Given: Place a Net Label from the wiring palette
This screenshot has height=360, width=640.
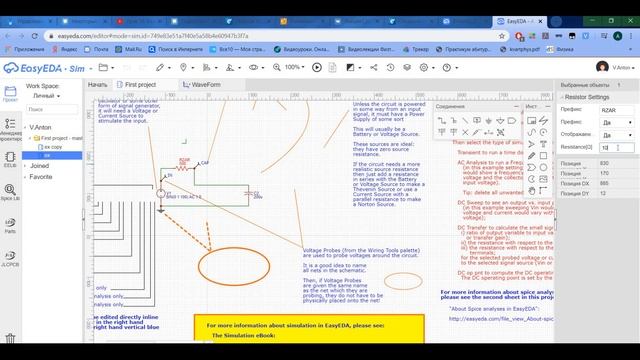Looking at the screenshot, I should pos(477,121).
